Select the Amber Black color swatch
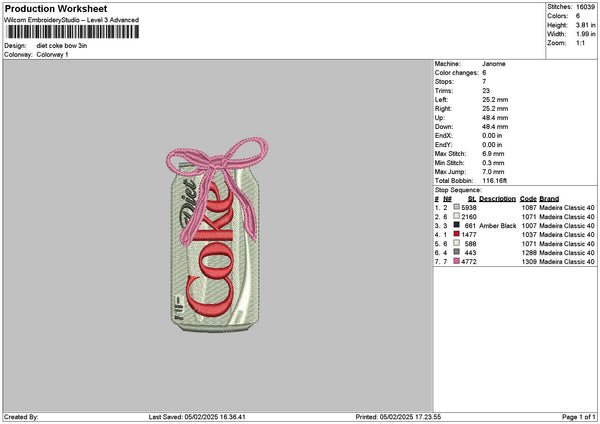The image size is (600, 424). [x=457, y=225]
